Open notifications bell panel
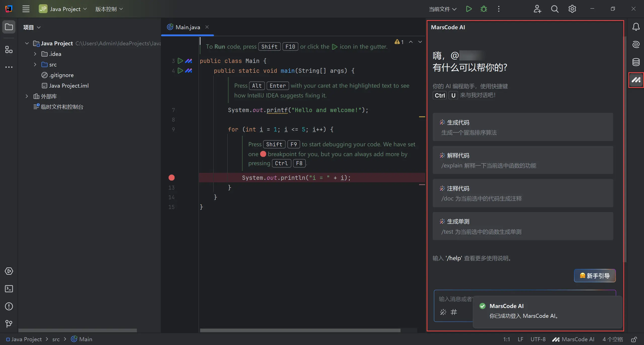The width and height of the screenshot is (644, 345). coord(636,27)
